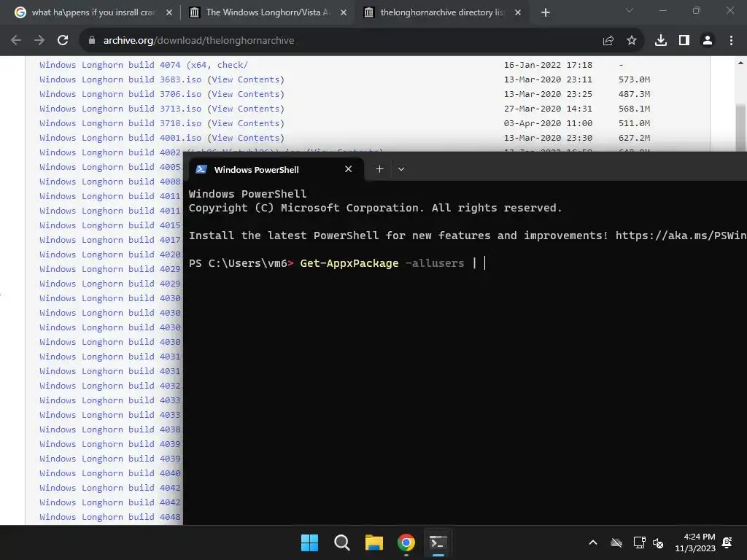
Task: Open Windows Longhorn build 4002 link
Action: point(110,152)
